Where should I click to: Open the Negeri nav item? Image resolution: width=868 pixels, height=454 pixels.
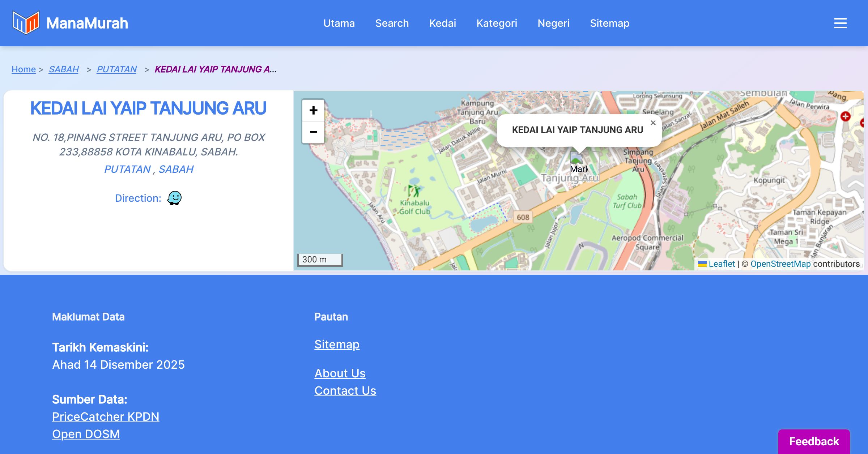[553, 23]
